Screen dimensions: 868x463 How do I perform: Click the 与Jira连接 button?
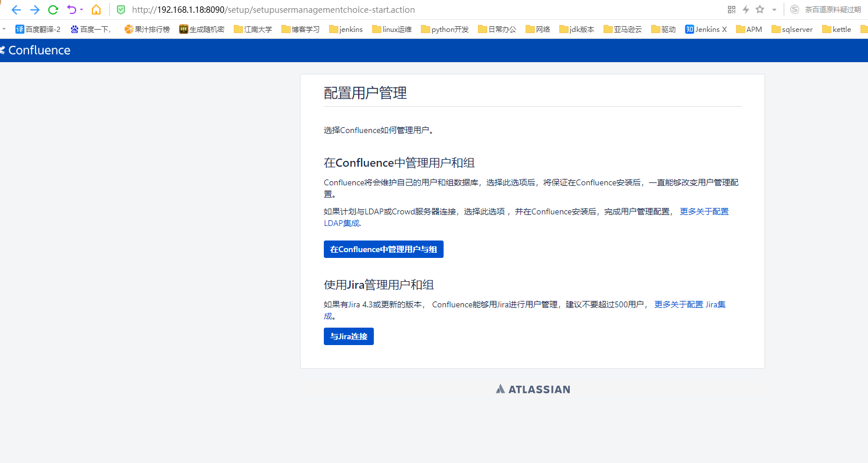tap(349, 336)
